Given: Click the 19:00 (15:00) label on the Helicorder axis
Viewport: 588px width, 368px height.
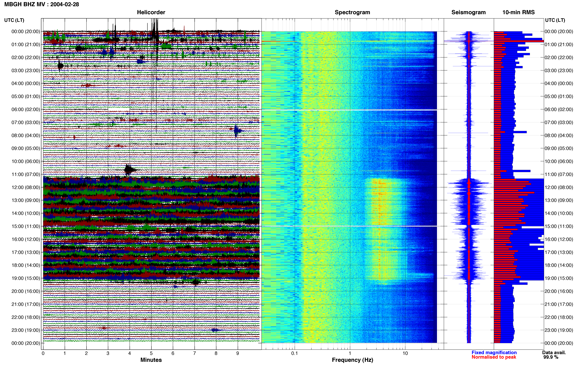Looking at the screenshot, I should point(26,278).
